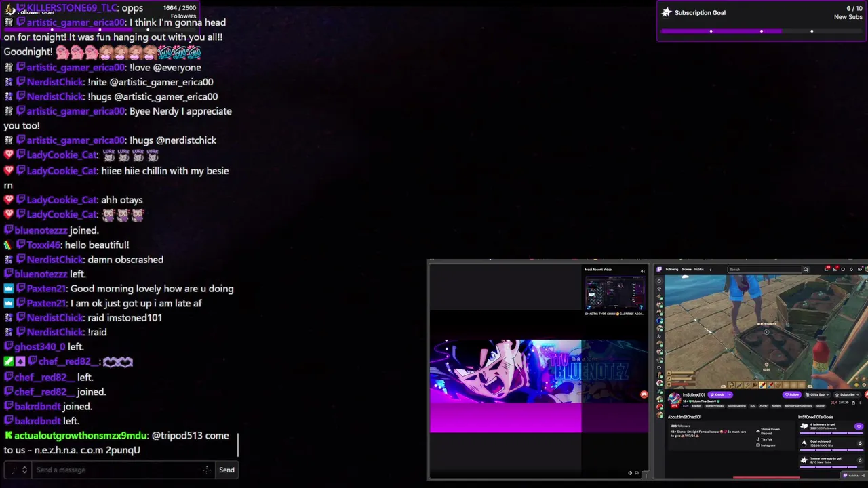Click the Subscription Goal star icon
The width and height of the screenshot is (868, 488).
(x=667, y=12)
